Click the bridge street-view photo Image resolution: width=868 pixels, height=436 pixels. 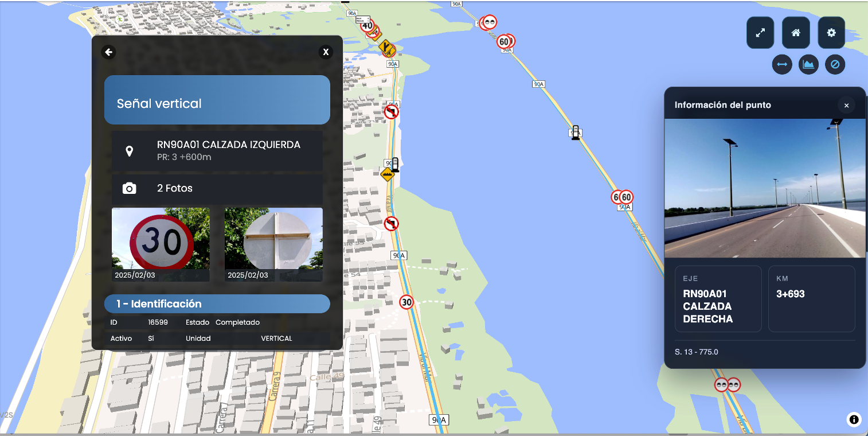(765, 188)
